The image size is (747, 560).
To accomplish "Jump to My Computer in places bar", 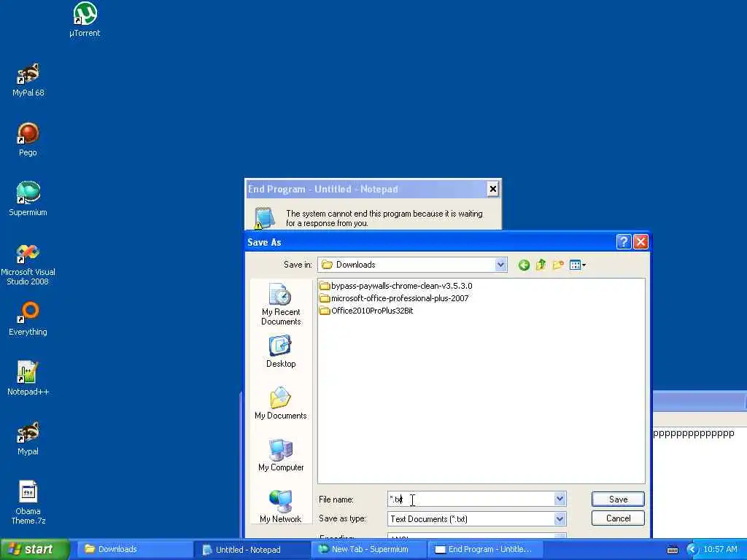I will tap(281, 455).
